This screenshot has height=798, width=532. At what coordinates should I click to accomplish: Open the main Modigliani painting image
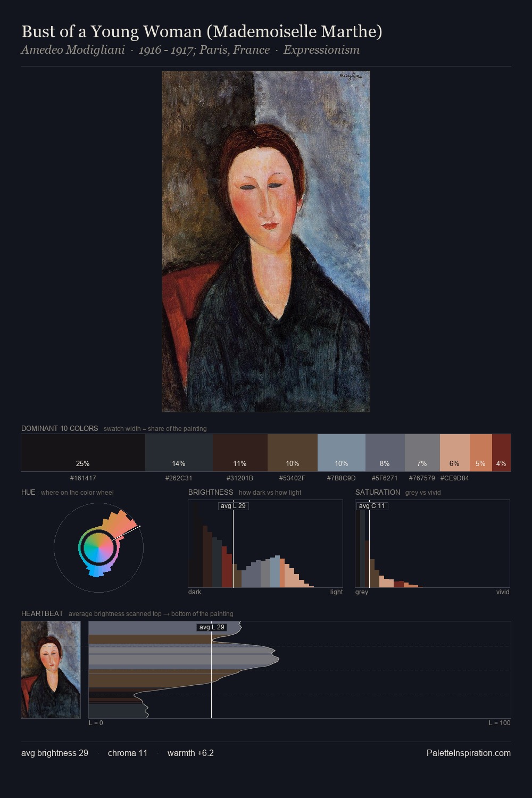point(266,242)
